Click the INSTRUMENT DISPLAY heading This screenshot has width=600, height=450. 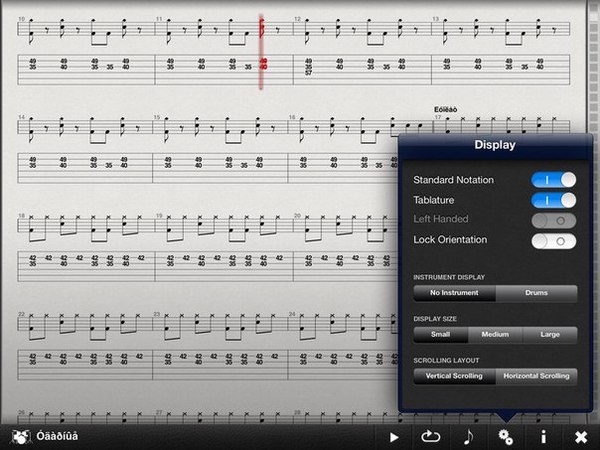click(449, 277)
